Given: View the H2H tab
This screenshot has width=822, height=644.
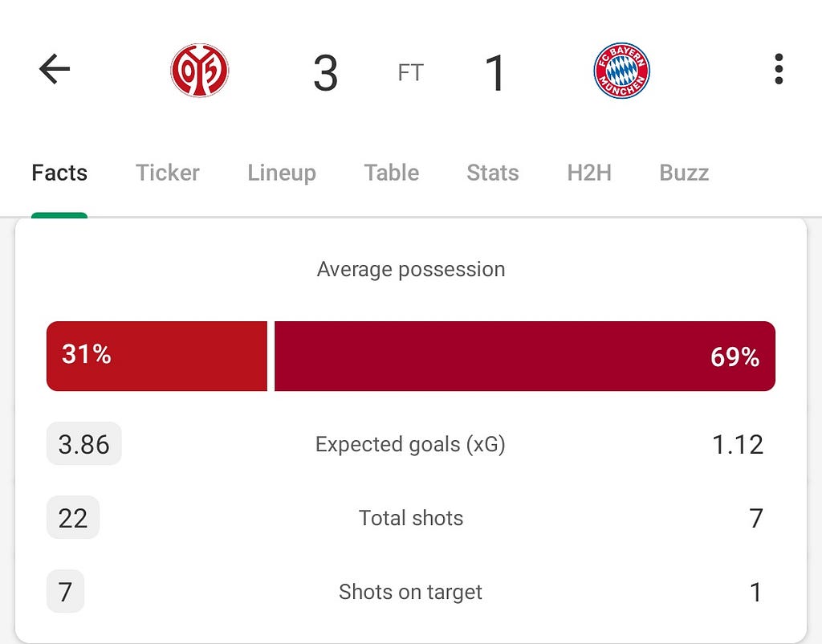Looking at the screenshot, I should 589,173.
